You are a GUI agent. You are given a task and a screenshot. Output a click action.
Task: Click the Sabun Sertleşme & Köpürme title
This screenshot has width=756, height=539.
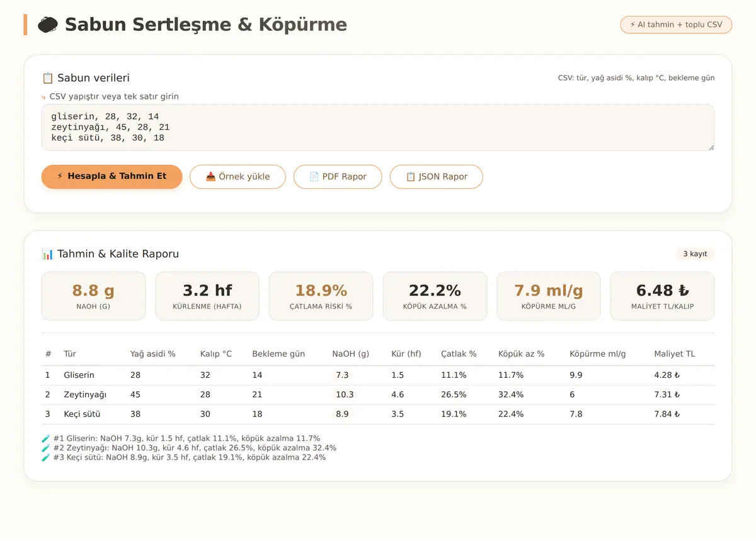206,25
